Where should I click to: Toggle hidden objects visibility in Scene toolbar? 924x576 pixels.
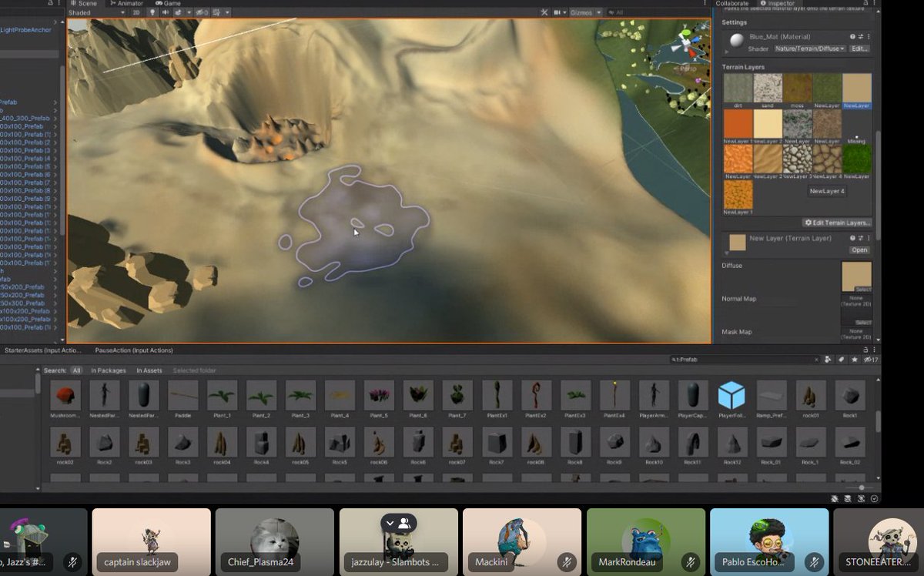click(x=203, y=12)
